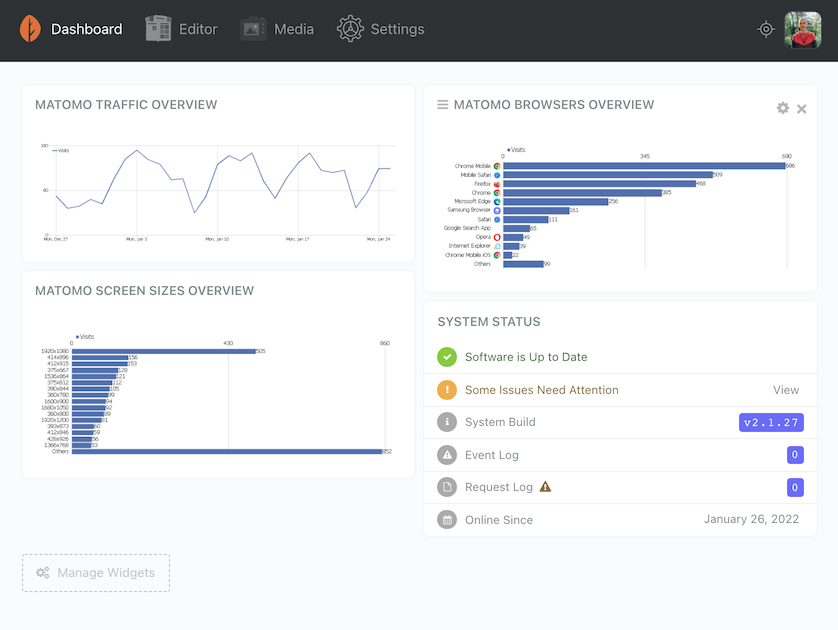Click the Online Since calendar icon
The width and height of the screenshot is (838, 630).
point(447,519)
